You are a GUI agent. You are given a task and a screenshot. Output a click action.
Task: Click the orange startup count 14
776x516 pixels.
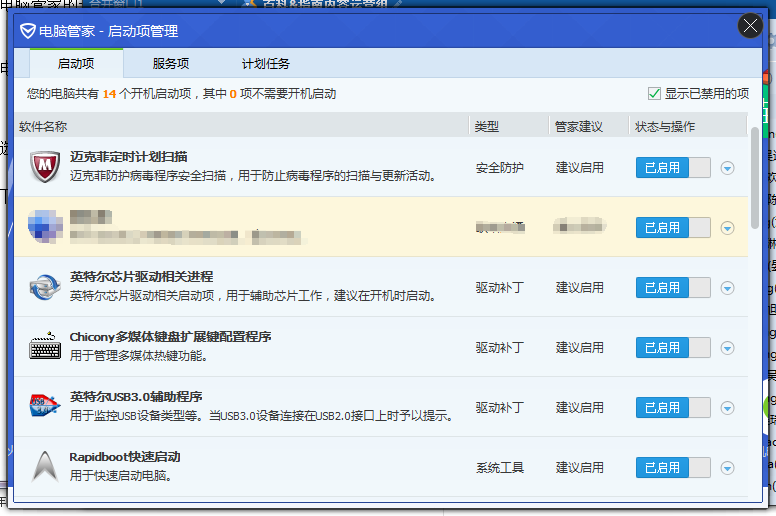pos(109,94)
